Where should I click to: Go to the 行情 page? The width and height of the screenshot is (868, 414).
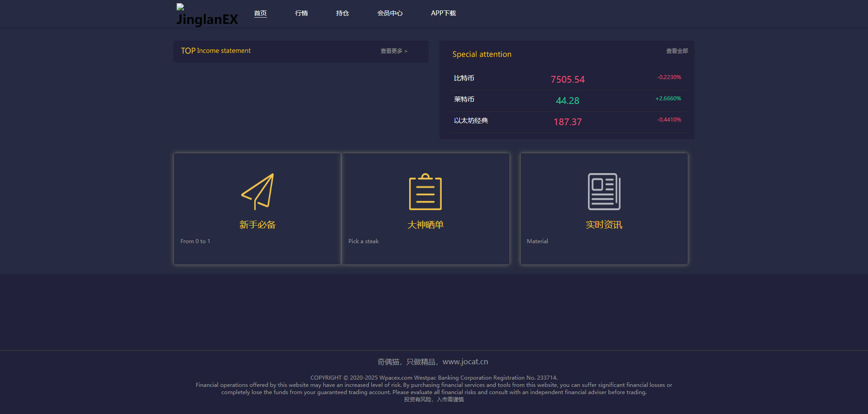coord(301,13)
